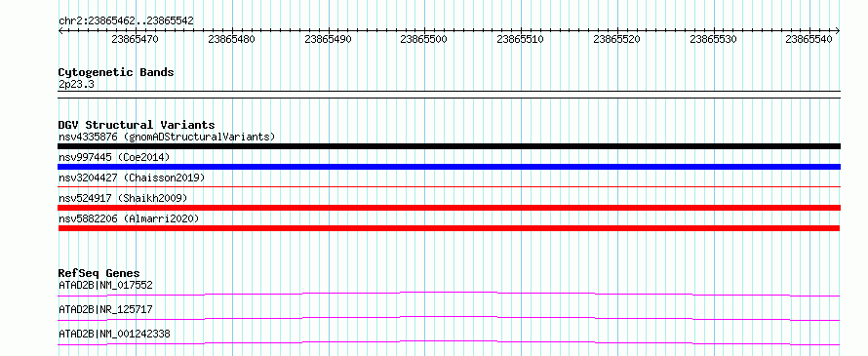Click the black nsv4335876 variant bar
The height and width of the screenshot is (356, 868).
(449, 146)
